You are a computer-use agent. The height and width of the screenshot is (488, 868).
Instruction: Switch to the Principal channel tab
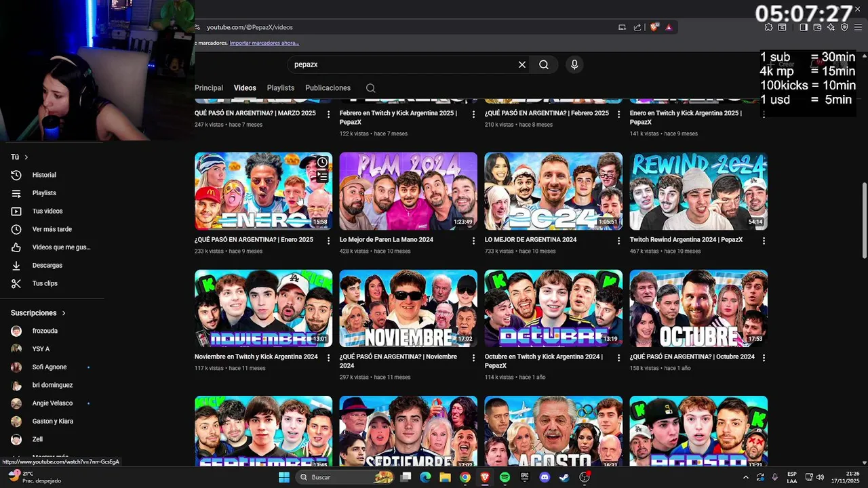209,88
